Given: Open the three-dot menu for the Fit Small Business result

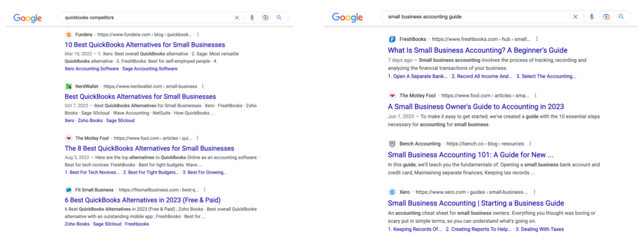Looking at the screenshot, I should [x=204, y=190].
